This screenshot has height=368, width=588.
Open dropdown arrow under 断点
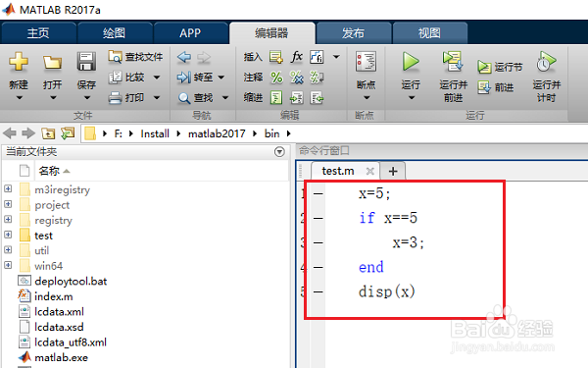(367, 98)
